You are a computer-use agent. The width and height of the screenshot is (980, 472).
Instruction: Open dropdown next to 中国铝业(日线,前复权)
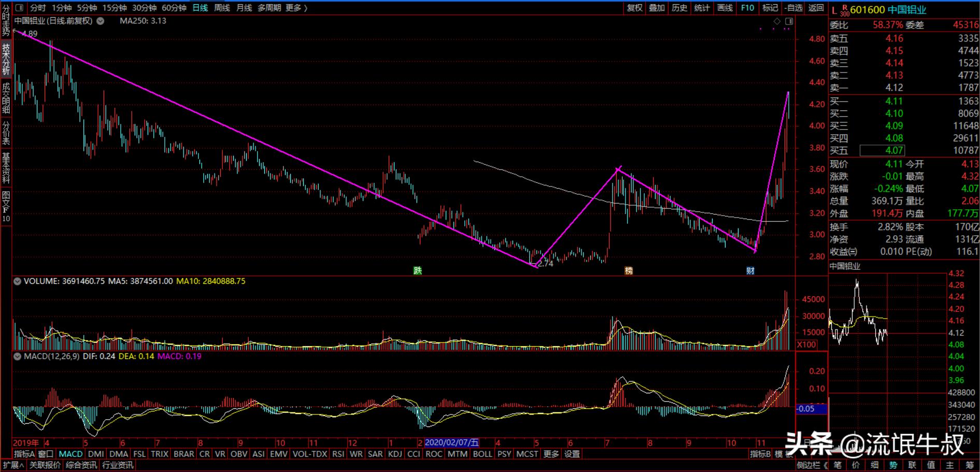click(101, 21)
